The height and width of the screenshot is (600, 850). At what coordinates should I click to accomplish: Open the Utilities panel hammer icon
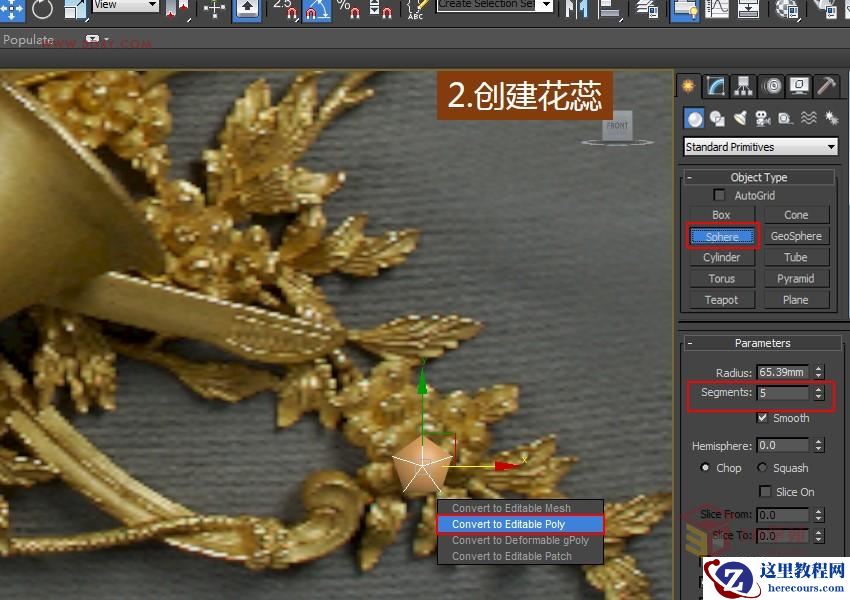tap(827, 86)
